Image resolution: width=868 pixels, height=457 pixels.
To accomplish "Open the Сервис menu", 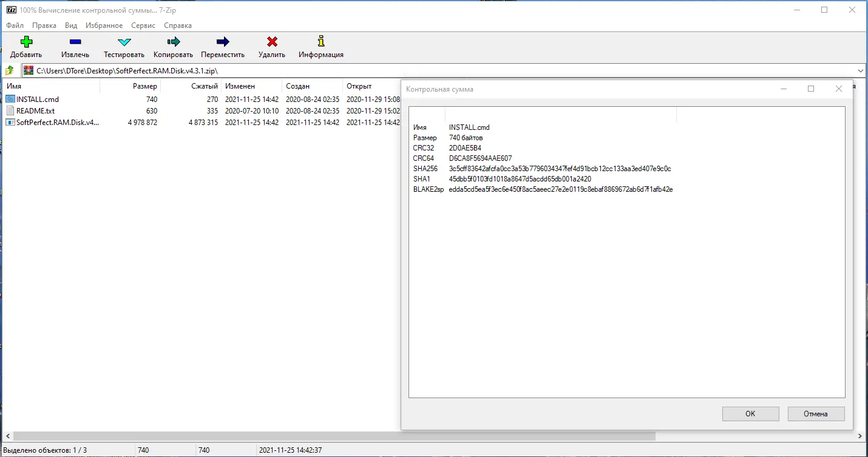I will click(143, 25).
